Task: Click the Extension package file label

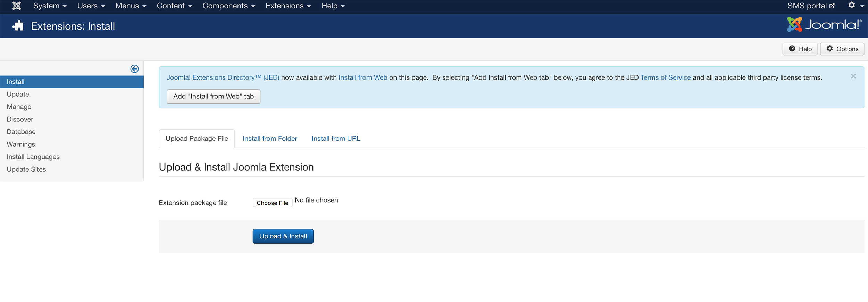Action: point(193,203)
